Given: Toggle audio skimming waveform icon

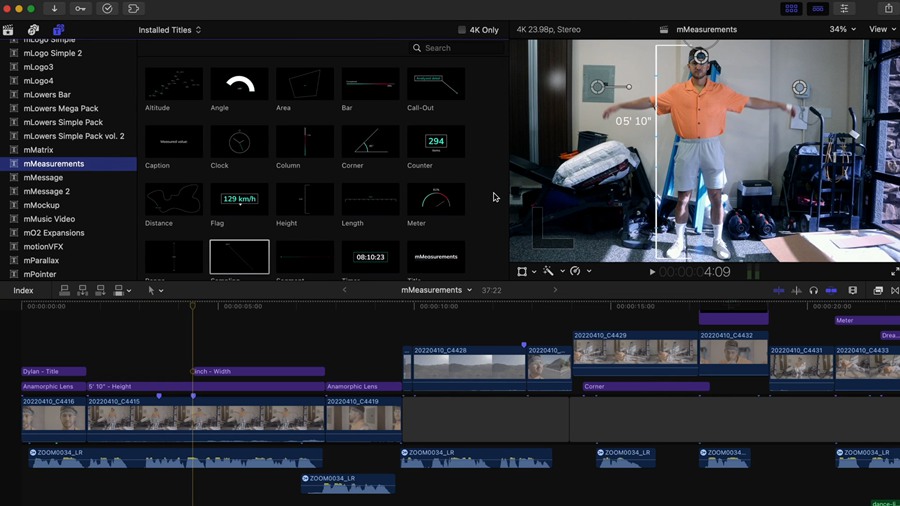Looking at the screenshot, I should tap(796, 290).
